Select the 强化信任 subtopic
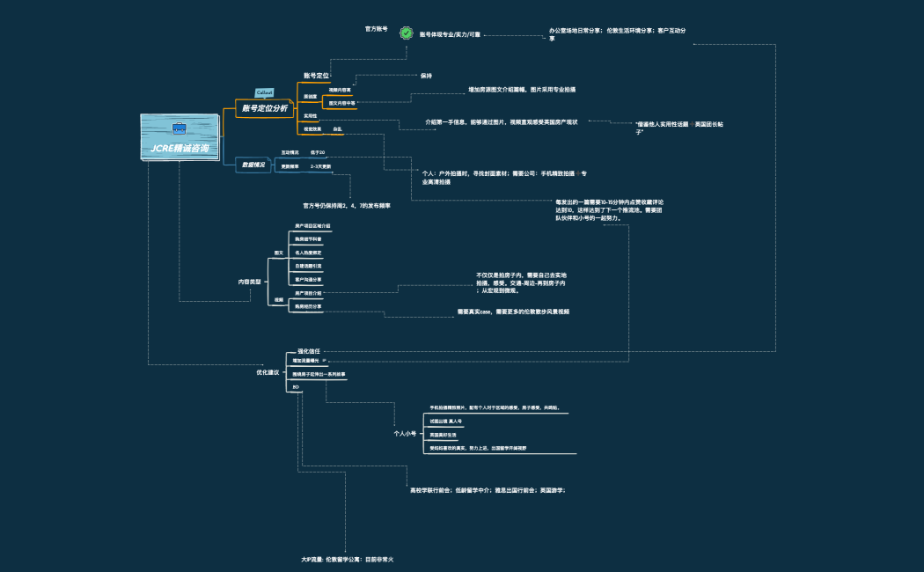The height and width of the screenshot is (572, 924). [308, 351]
